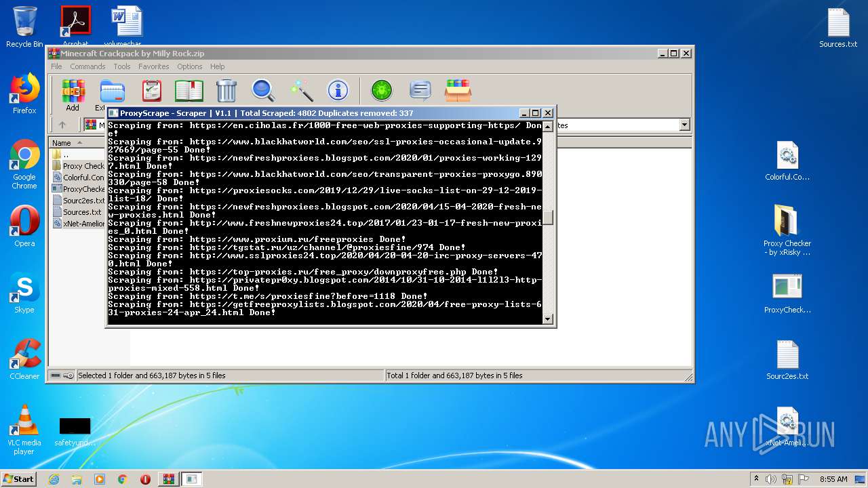
Task: Select the Proxy Checker by xRisky desktop folder
Action: coord(787,230)
